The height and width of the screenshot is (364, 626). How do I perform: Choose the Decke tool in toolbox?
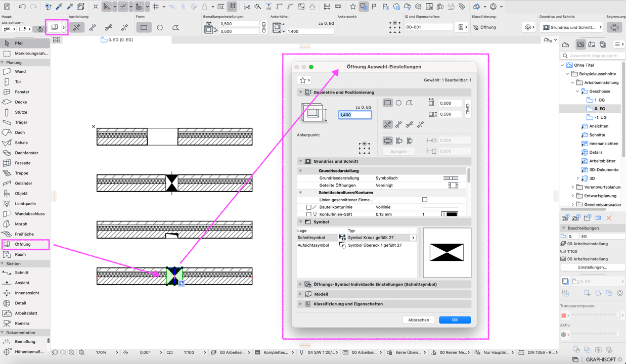(25, 102)
